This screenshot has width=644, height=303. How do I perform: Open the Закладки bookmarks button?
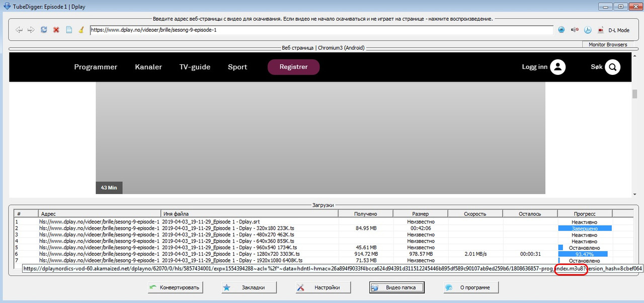click(x=250, y=288)
